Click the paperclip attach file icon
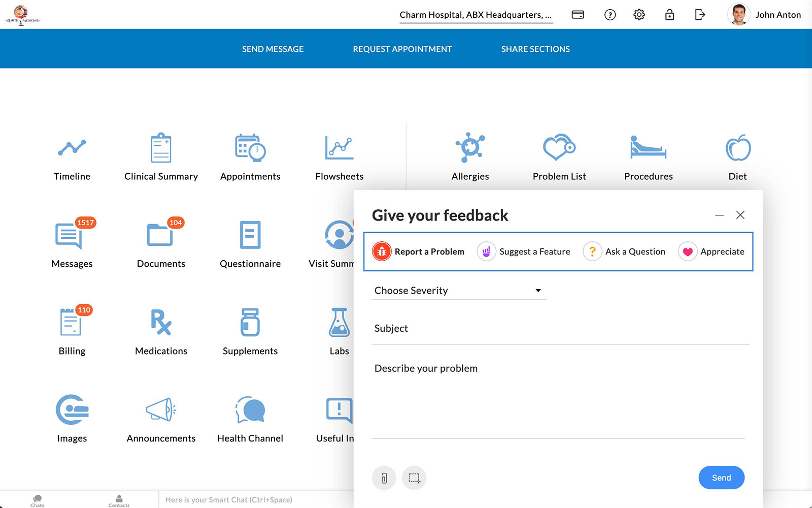Screen dimensions: 812x508 [384, 478]
